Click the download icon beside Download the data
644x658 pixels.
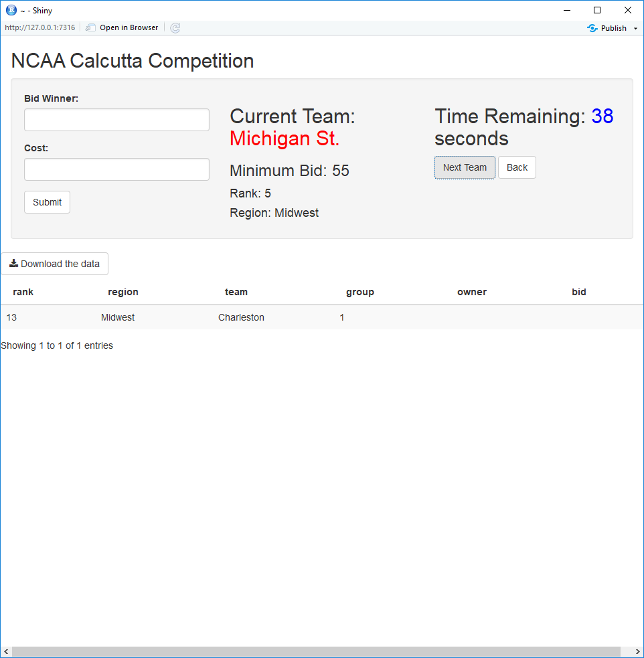[14, 264]
